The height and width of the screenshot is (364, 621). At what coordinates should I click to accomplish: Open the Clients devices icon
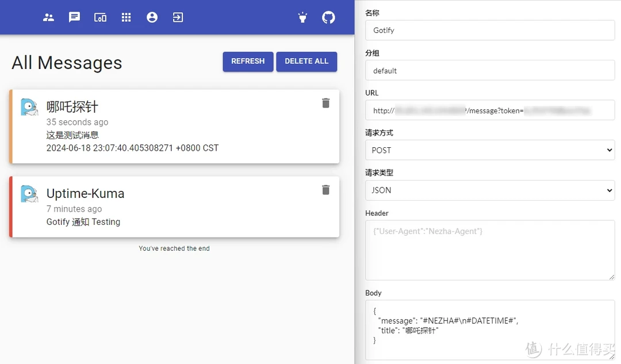click(100, 17)
